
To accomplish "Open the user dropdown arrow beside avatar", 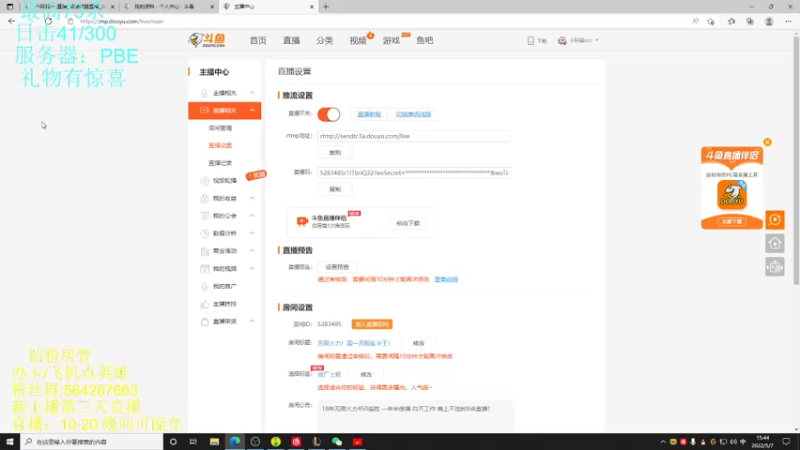I will (x=597, y=40).
